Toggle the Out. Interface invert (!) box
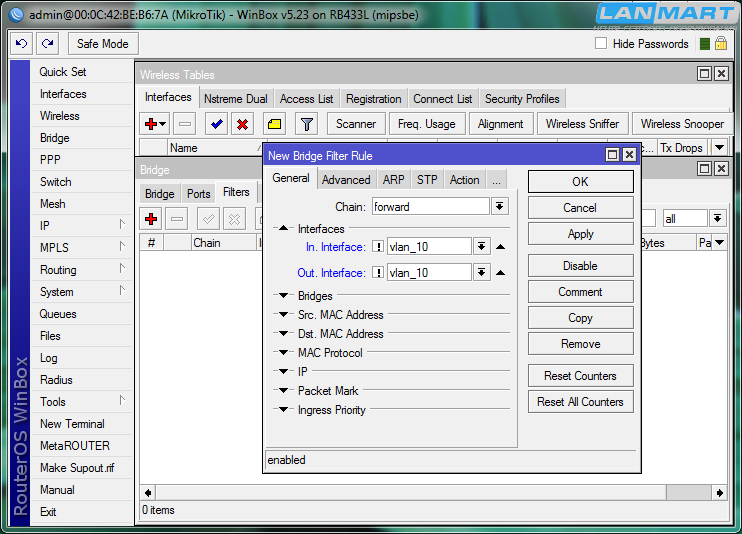Image resolution: width=742 pixels, height=534 pixels. (378, 272)
